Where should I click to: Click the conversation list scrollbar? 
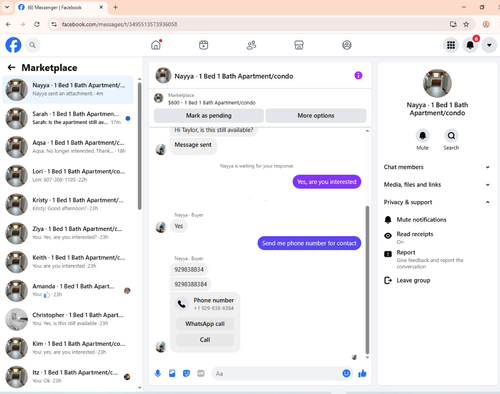(x=139, y=146)
